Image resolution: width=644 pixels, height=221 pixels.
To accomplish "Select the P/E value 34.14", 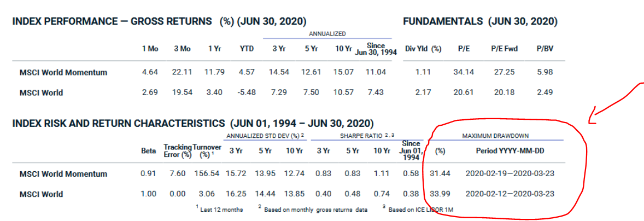I will point(463,72).
